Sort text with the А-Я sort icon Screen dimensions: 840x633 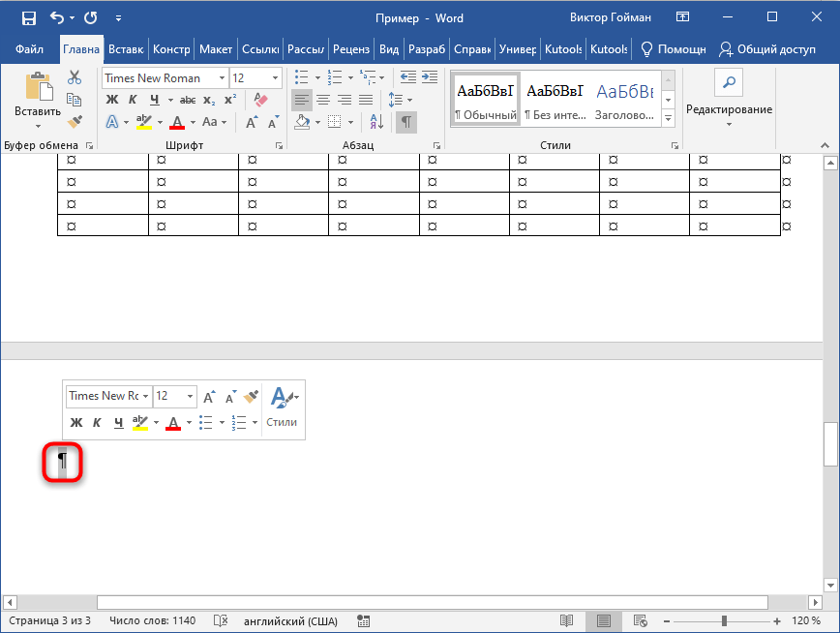click(x=376, y=122)
